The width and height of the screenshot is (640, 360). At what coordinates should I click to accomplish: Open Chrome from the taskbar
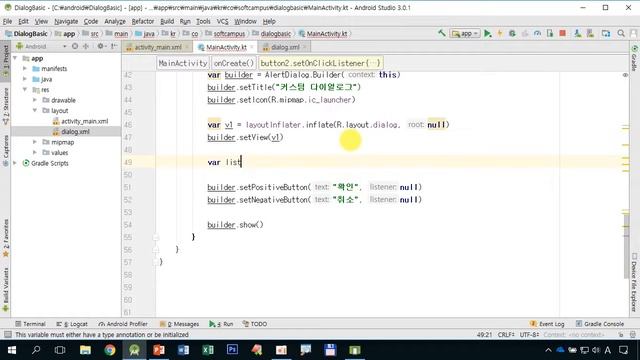coord(110,350)
